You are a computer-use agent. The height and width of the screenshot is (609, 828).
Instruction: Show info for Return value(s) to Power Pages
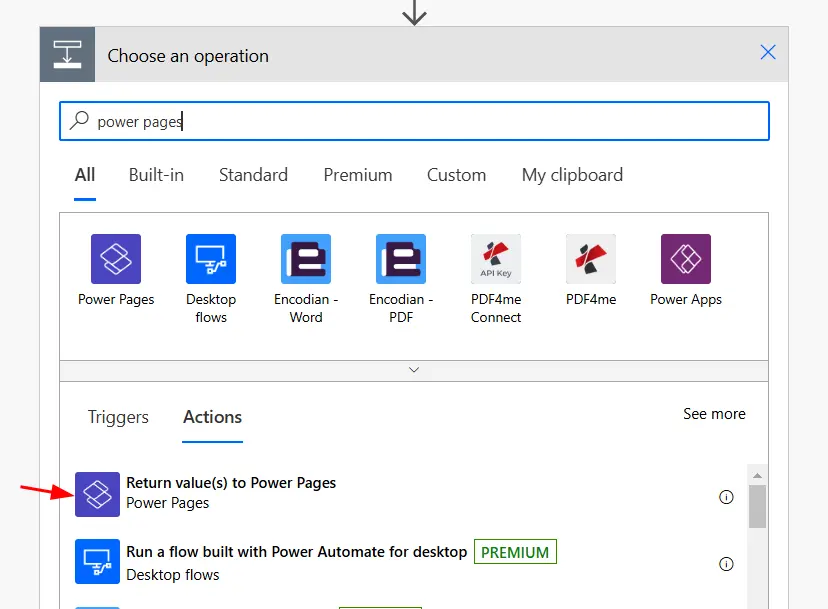coord(726,497)
